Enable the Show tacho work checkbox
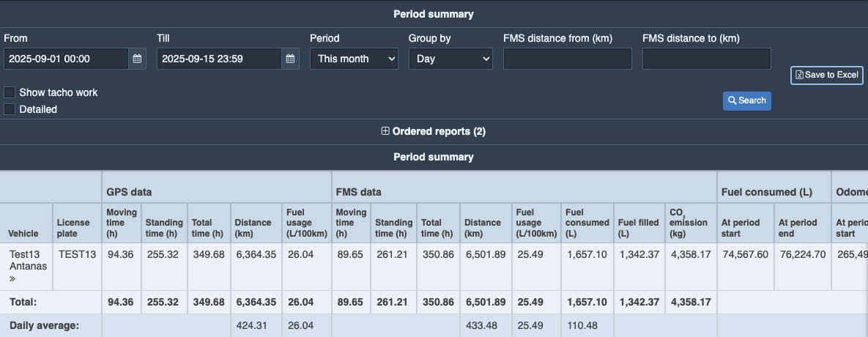The width and height of the screenshot is (868, 337). (10, 92)
